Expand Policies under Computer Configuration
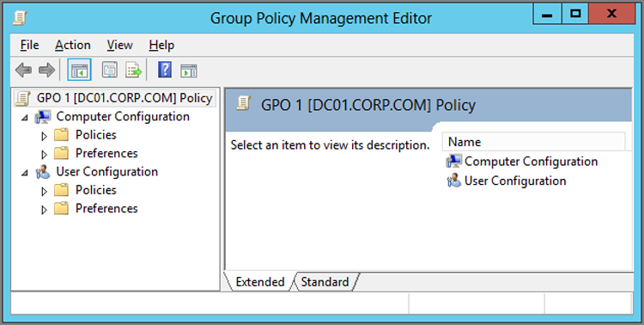The width and height of the screenshot is (644, 325). (45, 136)
